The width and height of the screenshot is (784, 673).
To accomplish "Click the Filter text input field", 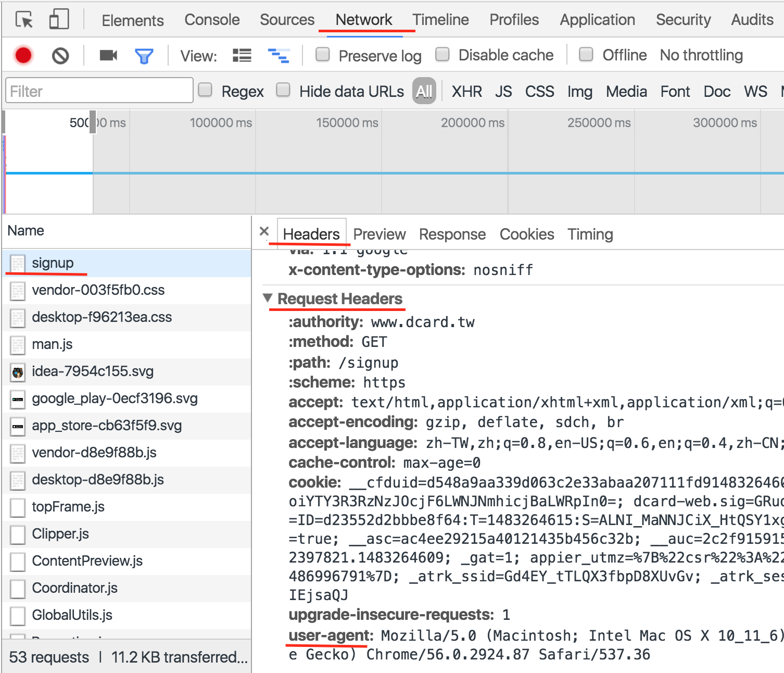I will click(99, 91).
